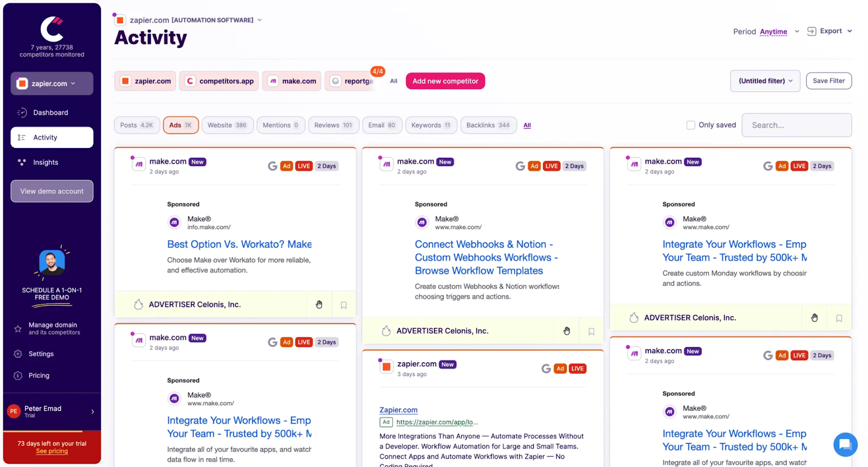Click the All categories link

point(527,125)
